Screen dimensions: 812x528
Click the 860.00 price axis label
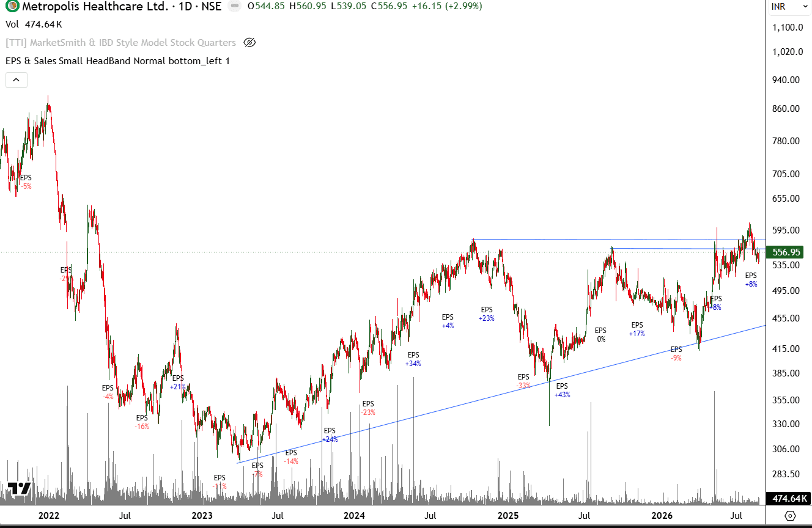coord(788,108)
